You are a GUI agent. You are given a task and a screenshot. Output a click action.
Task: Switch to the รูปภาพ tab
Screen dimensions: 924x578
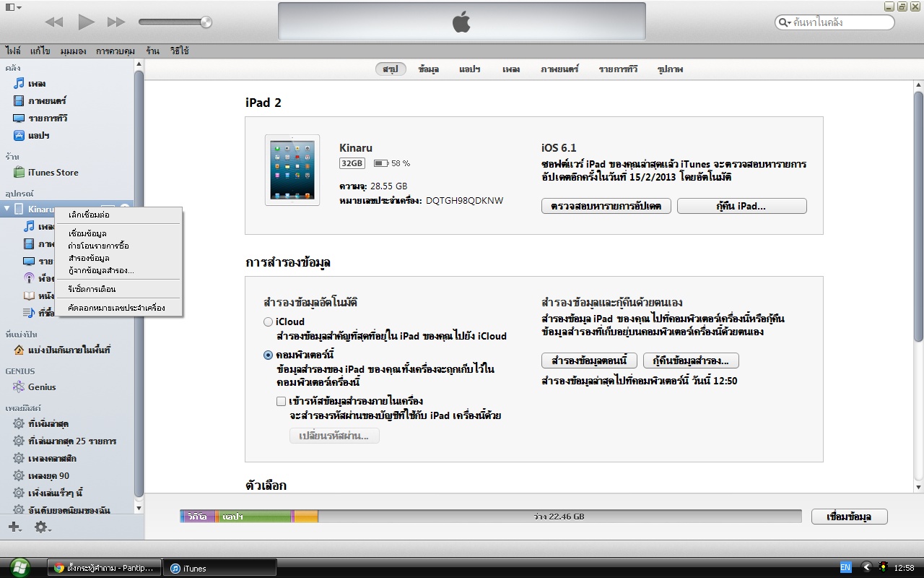click(670, 69)
